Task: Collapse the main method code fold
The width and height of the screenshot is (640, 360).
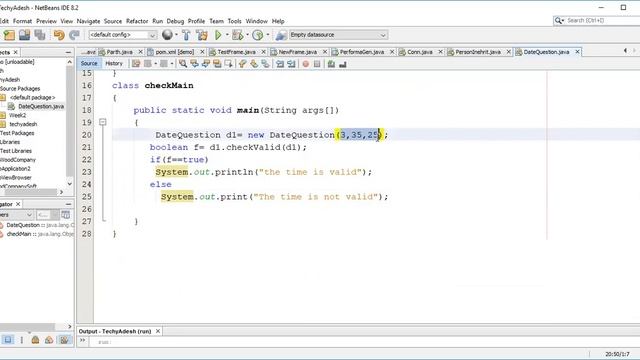Action: click(103, 122)
